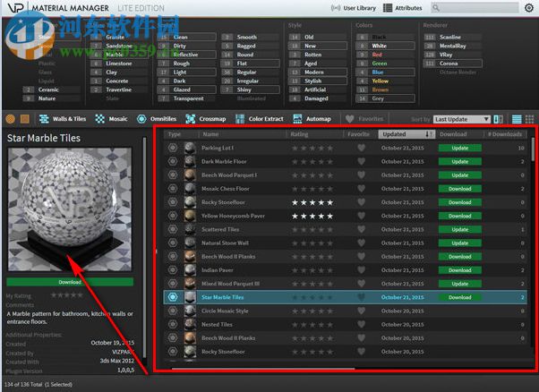The image size is (539, 392).
Task: Favorite the Nested Tiles heart icon
Action: point(361,325)
